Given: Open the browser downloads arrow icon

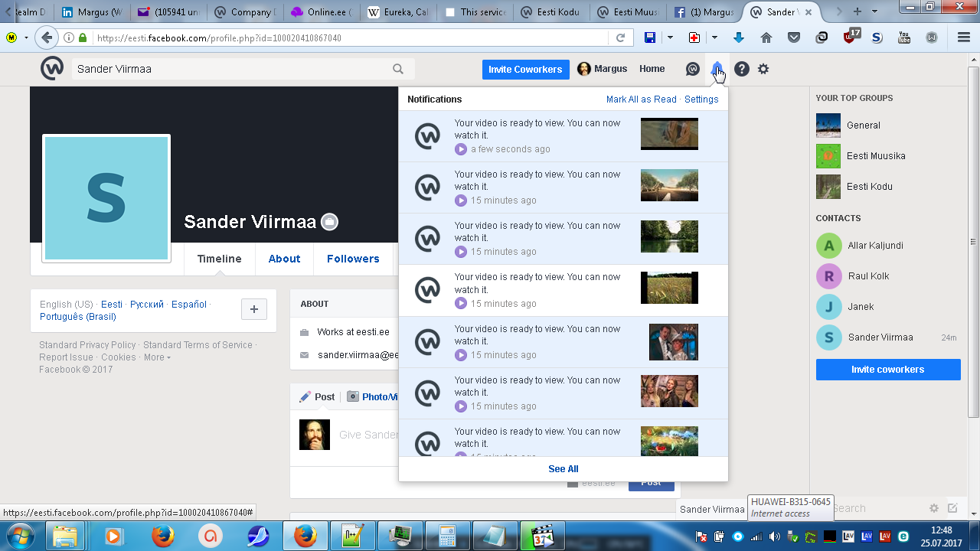Looking at the screenshot, I should 739,37.
